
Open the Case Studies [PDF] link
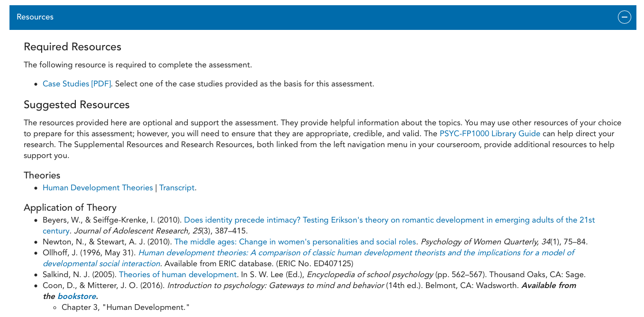[77, 84]
